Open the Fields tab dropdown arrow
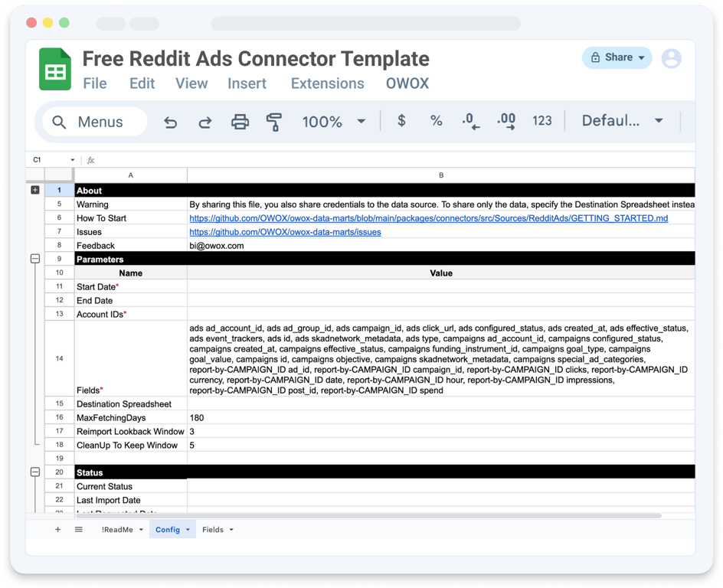Image resolution: width=723 pixels, height=588 pixels. point(231,530)
